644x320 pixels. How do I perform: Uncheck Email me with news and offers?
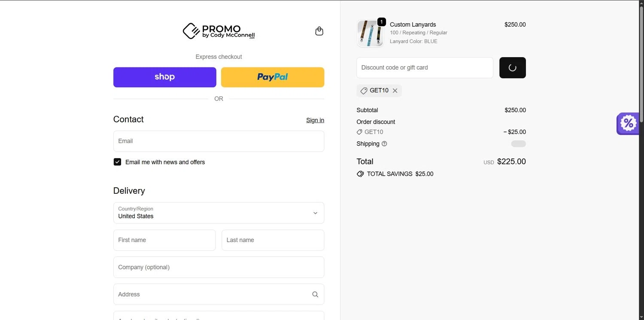pos(117,162)
